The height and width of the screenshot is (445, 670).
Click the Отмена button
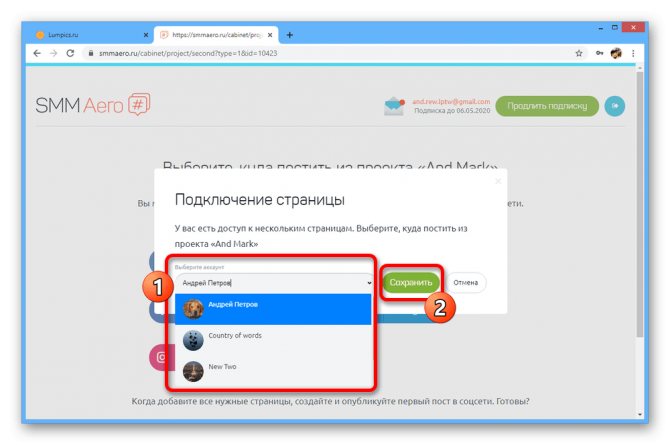click(x=466, y=283)
